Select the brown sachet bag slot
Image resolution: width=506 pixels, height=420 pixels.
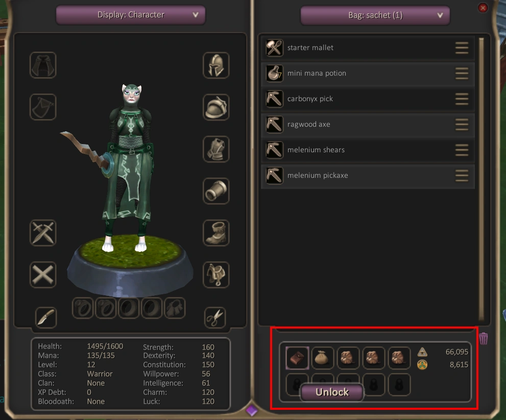point(297,358)
